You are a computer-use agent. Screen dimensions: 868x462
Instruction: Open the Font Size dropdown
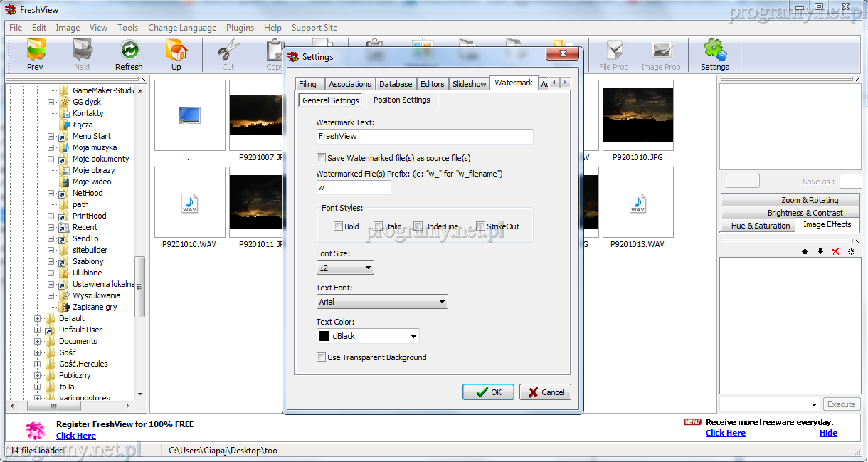point(345,268)
